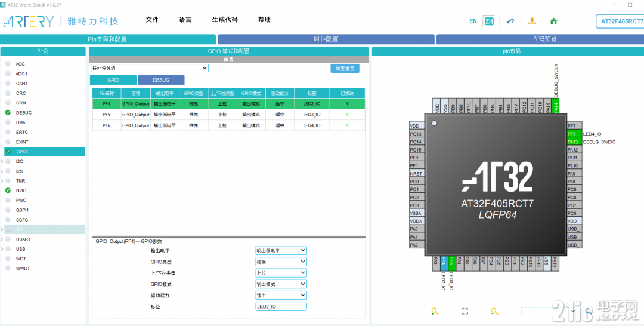Select pin PA3 at chip bottom
Screen dimensions: 644x326
pos(435,263)
